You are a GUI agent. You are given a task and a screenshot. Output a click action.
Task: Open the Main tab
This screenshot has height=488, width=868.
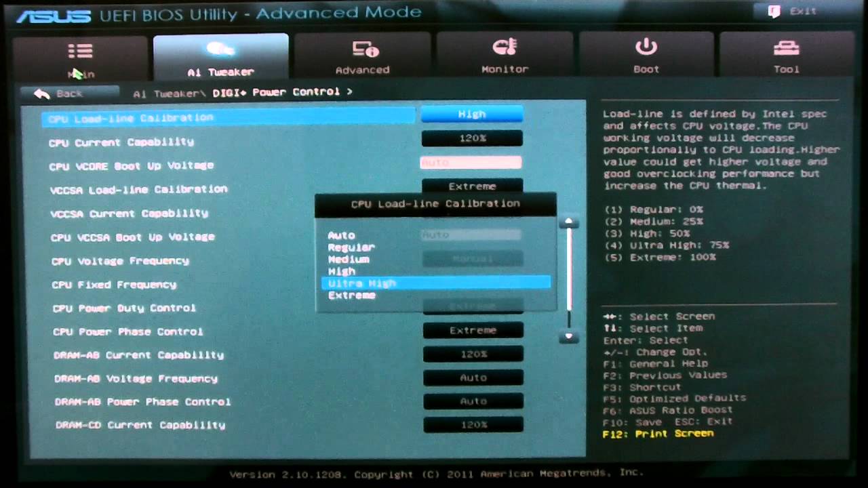tap(80, 59)
